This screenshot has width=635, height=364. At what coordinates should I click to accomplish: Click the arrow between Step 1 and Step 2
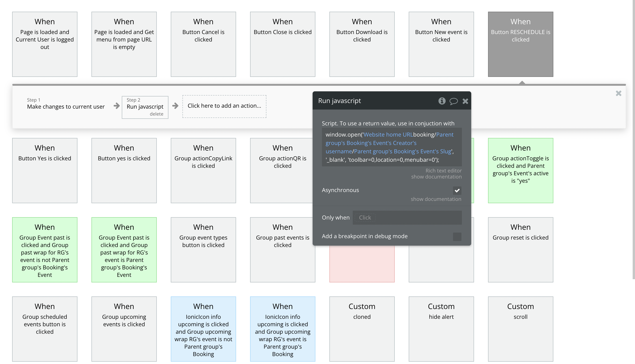tap(117, 106)
